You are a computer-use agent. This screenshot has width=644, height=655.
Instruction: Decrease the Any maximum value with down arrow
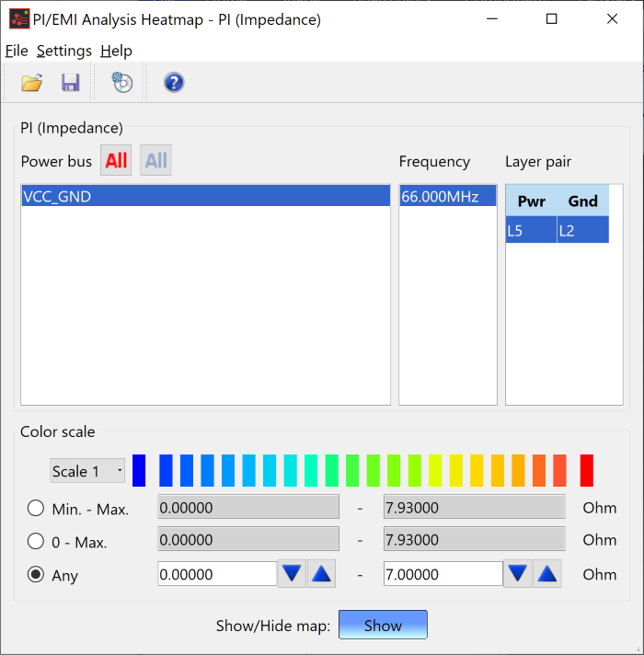517,574
